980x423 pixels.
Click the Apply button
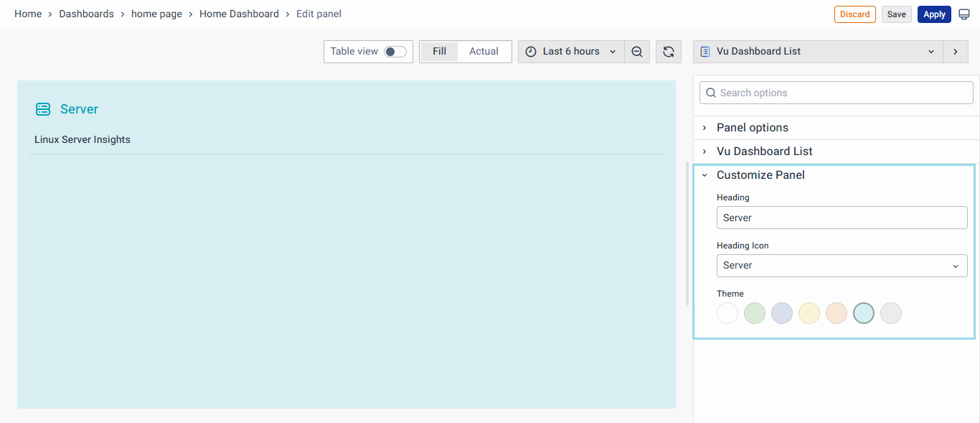pyautogui.click(x=934, y=14)
